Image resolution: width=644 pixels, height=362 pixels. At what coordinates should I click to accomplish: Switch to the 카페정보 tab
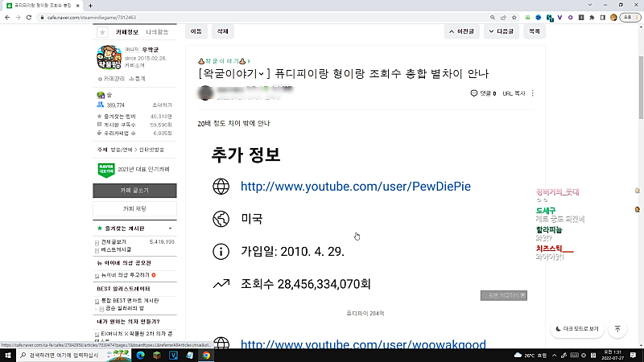point(127,32)
